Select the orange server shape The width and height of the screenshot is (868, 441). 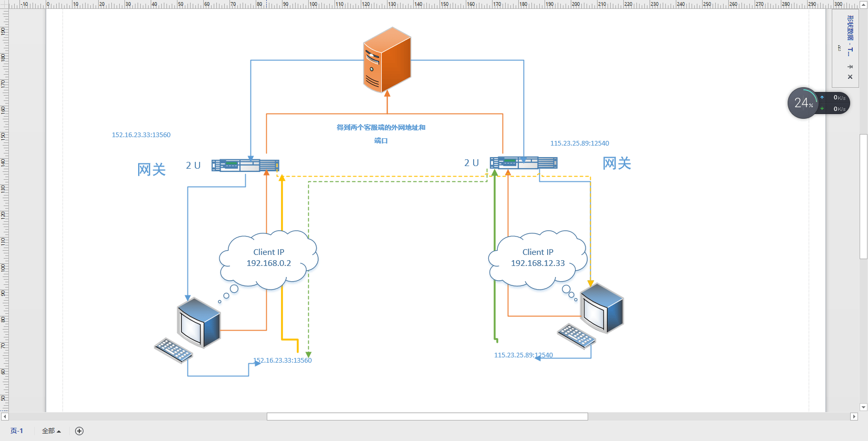tap(387, 60)
